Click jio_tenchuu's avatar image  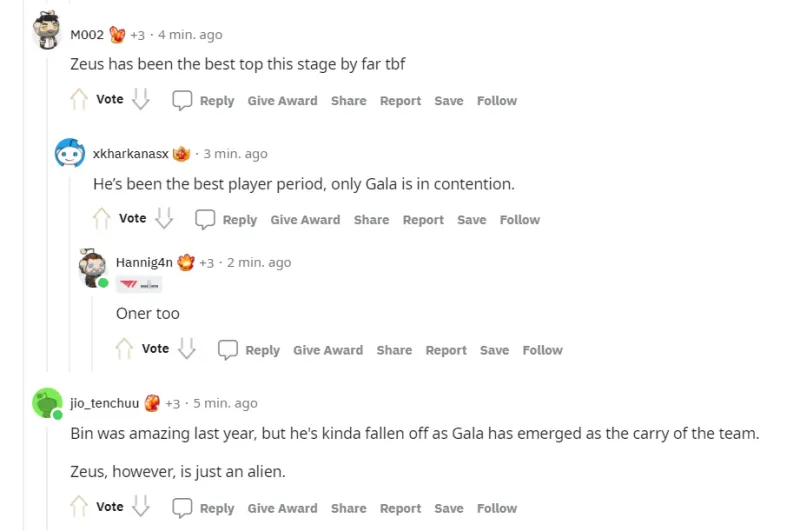click(x=47, y=402)
